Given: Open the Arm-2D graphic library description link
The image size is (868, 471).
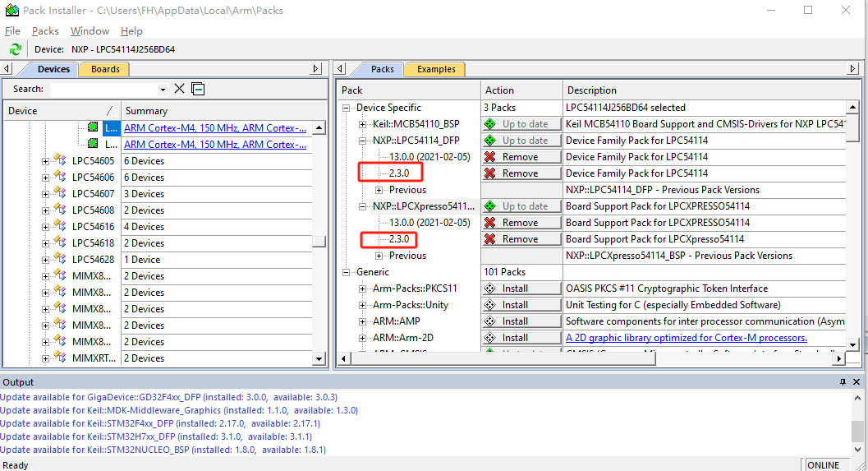Looking at the screenshot, I should pyautogui.click(x=686, y=338).
